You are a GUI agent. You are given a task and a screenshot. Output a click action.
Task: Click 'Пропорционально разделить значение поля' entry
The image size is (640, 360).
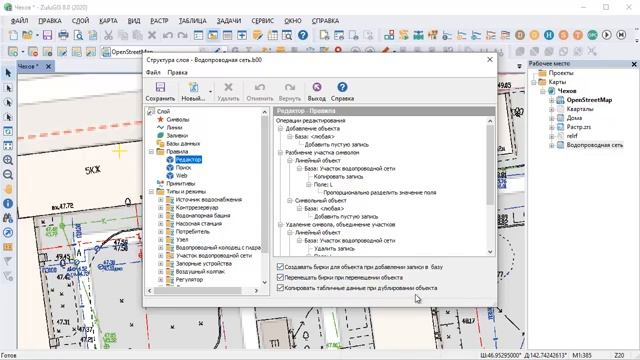coord(380,192)
